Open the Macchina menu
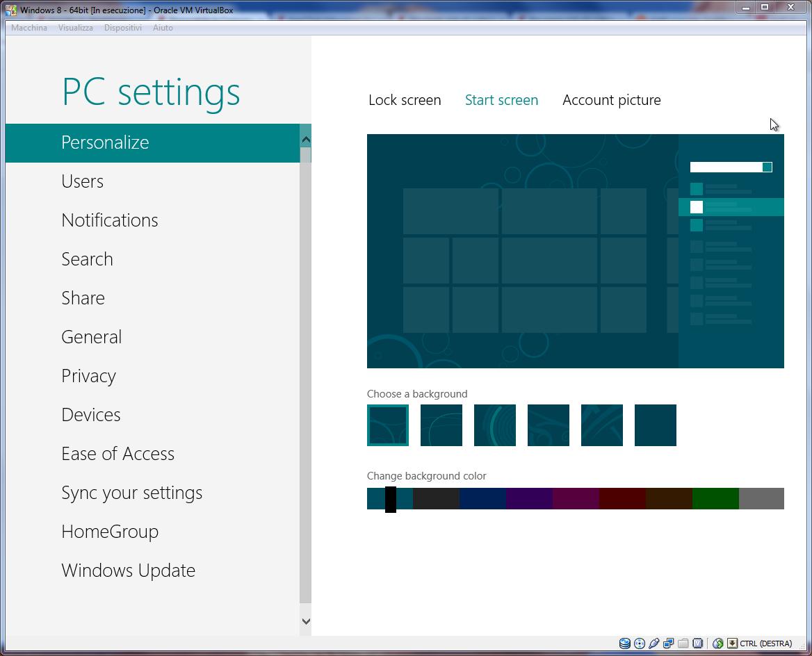Viewport: 812px width, 656px height. tap(29, 28)
